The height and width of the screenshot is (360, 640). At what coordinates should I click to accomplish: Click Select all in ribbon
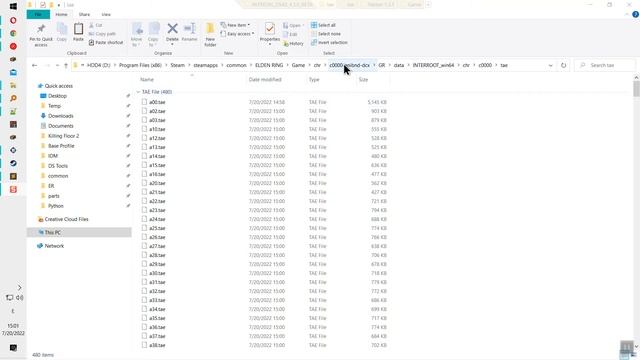click(323, 25)
